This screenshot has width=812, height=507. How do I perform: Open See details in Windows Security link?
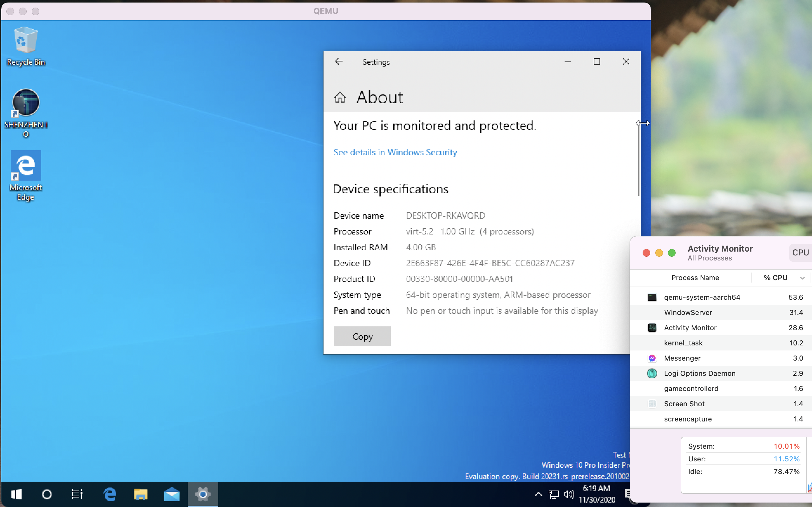click(395, 152)
